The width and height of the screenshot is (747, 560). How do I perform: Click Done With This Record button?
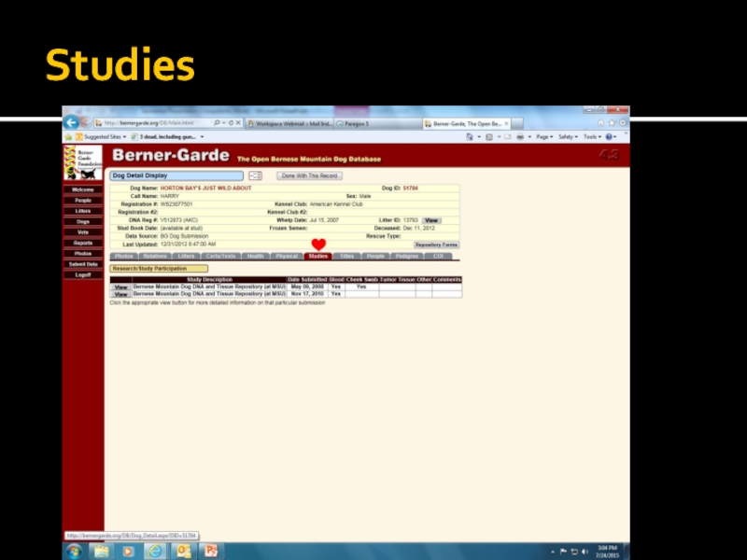click(310, 175)
